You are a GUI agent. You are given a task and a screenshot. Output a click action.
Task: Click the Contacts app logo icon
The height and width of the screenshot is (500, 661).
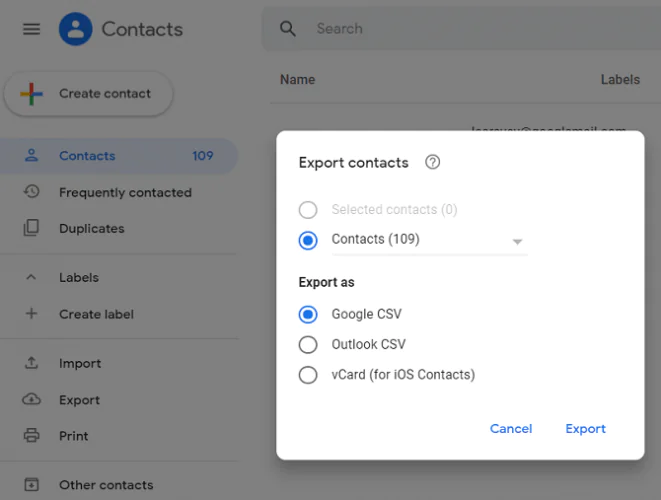tap(76, 29)
